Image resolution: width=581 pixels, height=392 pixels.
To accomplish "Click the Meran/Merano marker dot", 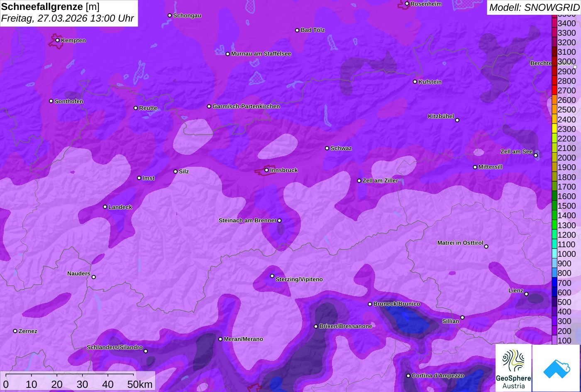I will [220, 339].
